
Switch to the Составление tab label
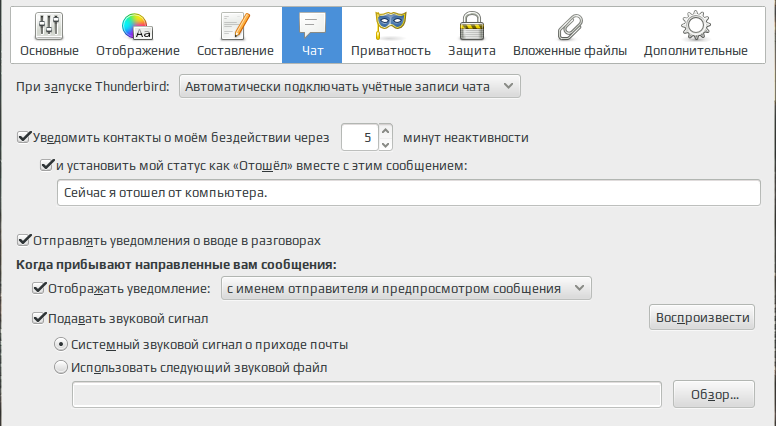click(235, 51)
